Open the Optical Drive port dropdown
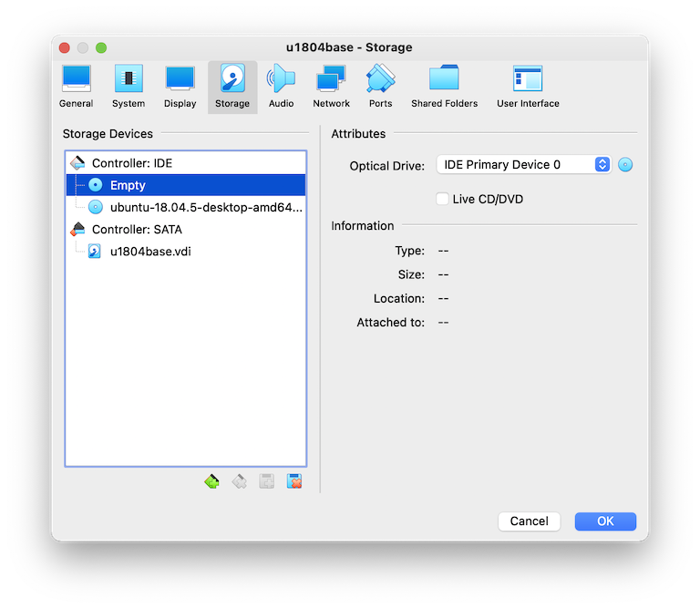 tap(524, 165)
